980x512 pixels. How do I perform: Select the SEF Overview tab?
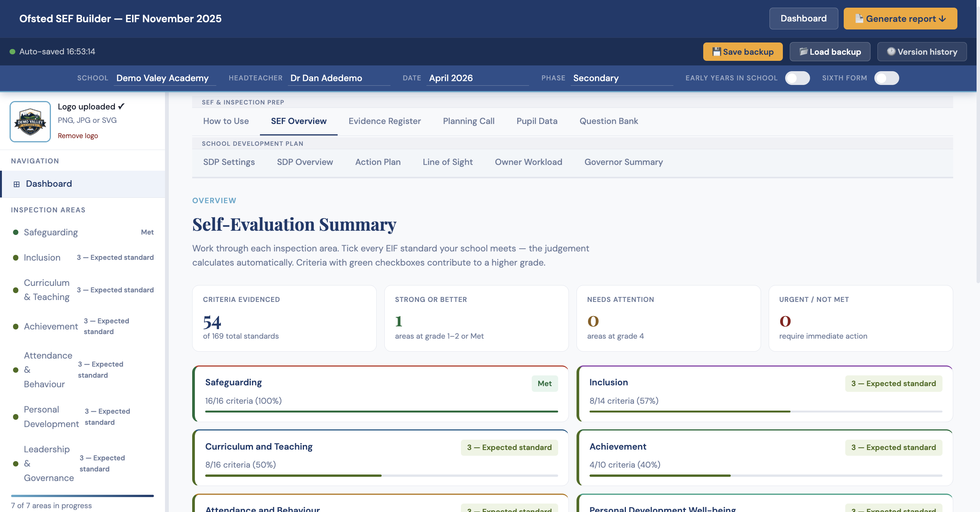[x=299, y=121]
